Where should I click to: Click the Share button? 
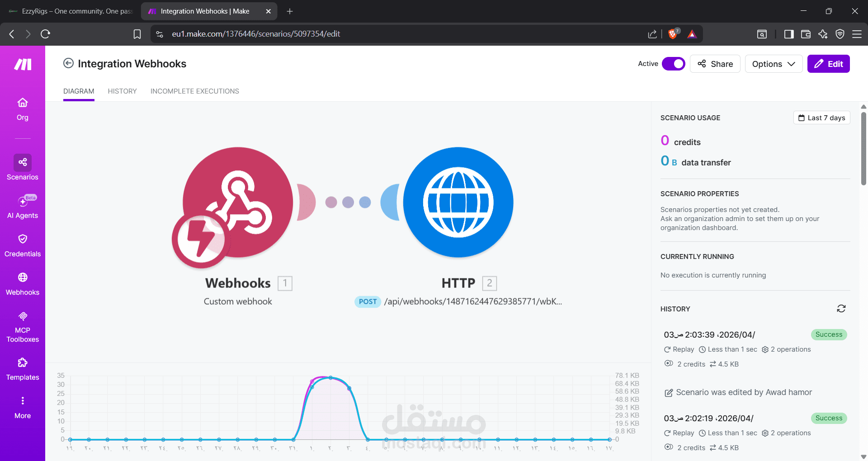tap(715, 64)
